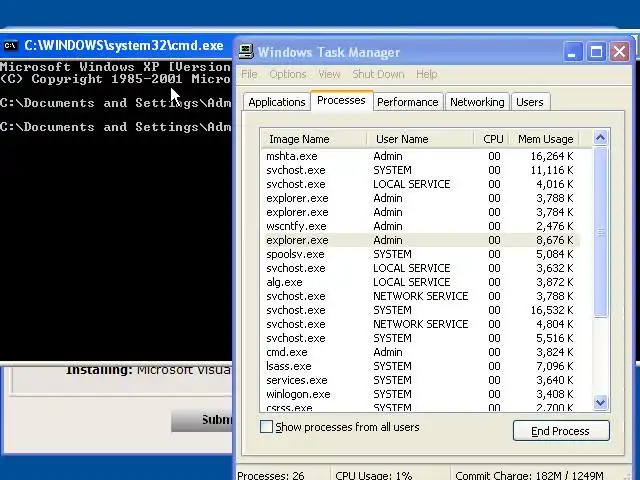This screenshot has width=640, height=480.
Task: Select the wscntfy.exe process
Action: [x=420, y=226]
